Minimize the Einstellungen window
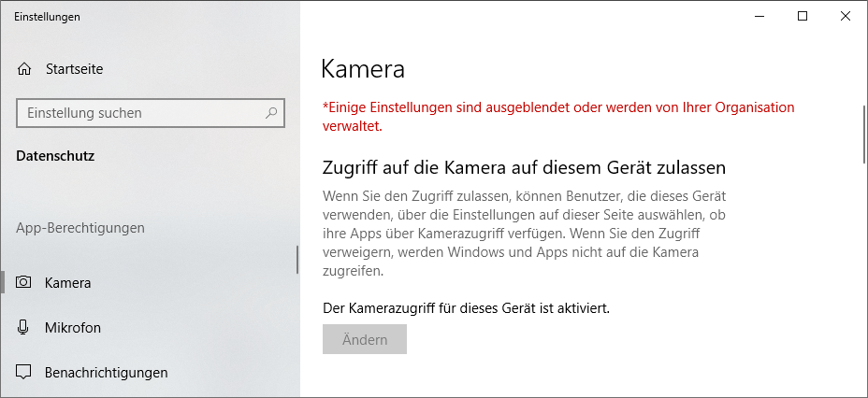Image resolution: width=868 pixels, height=398 pixels. [759, 16]
